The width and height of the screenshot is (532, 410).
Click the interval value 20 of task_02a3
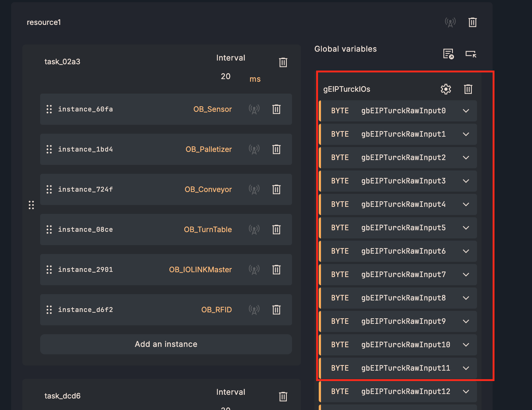[226, 77]
